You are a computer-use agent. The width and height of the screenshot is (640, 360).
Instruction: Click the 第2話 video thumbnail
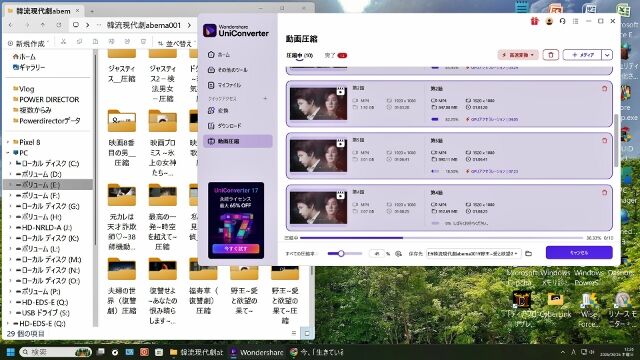click(318, 103)
